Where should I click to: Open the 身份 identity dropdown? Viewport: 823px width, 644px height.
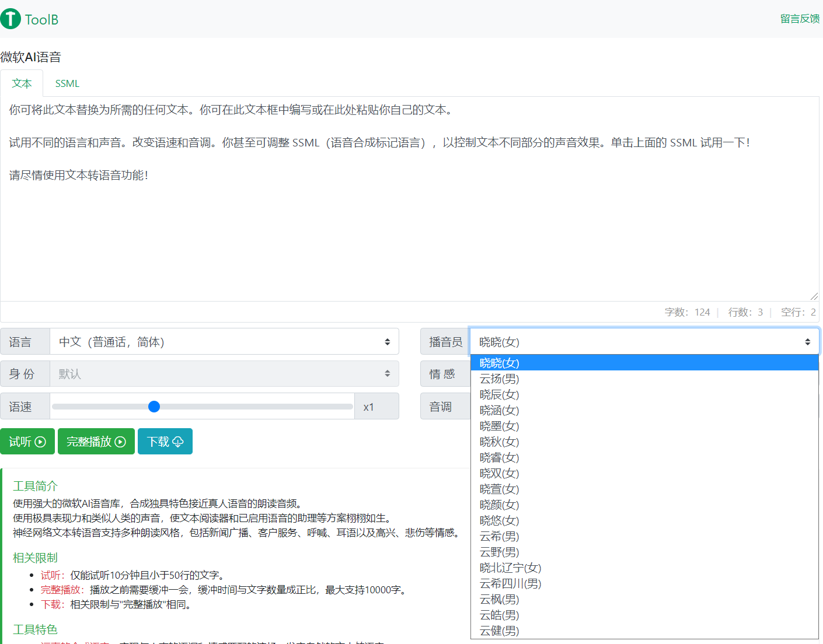(225, 373)
